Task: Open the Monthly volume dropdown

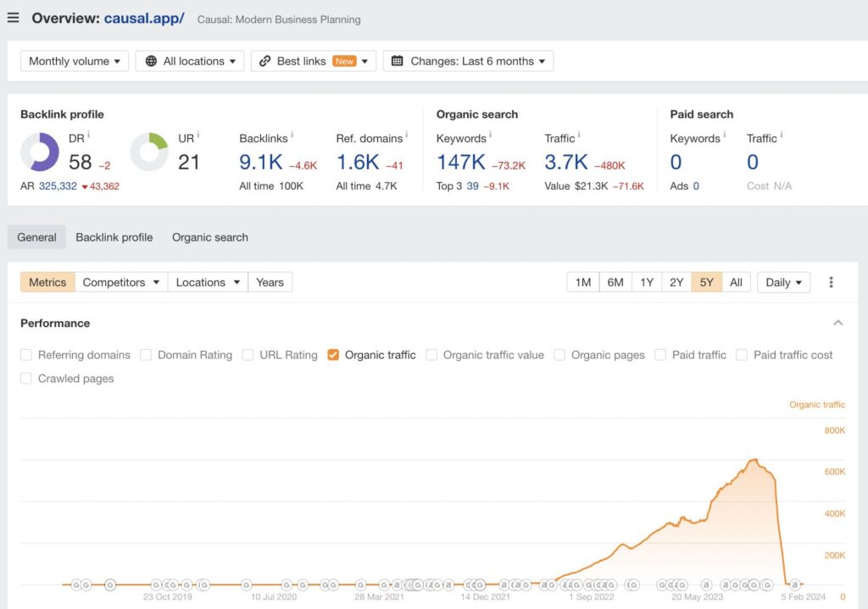Action: 75,61
